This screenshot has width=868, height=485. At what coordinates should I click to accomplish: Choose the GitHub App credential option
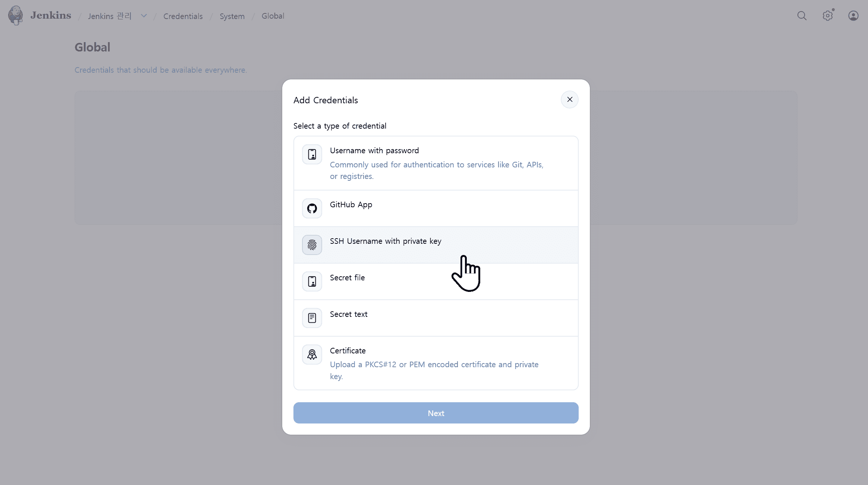coord(436,208)
